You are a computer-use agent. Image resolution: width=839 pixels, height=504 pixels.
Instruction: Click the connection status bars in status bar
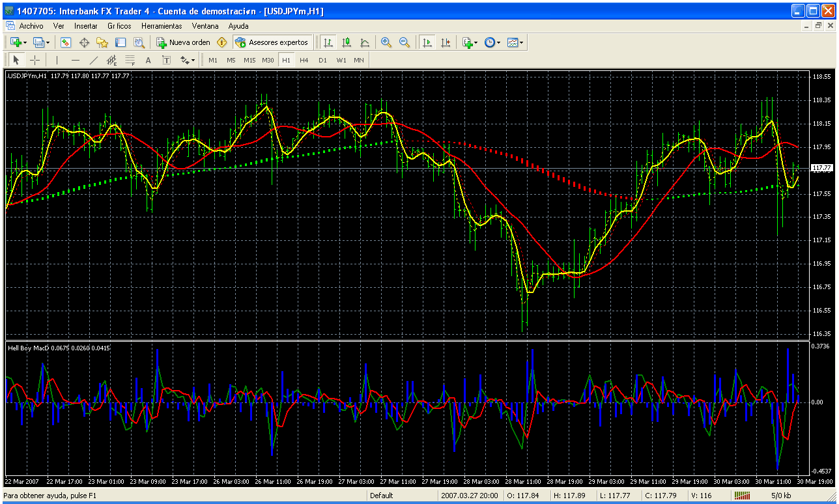(741, 496)
